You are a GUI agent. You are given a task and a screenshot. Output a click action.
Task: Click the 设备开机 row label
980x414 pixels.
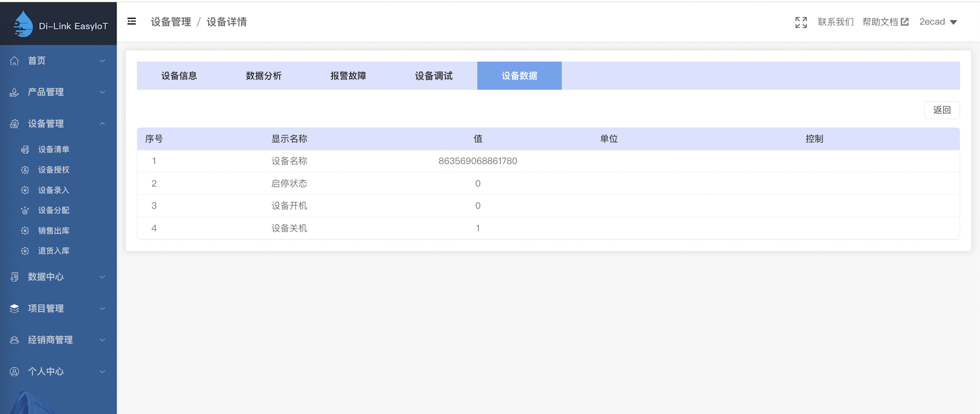point(290,206)
